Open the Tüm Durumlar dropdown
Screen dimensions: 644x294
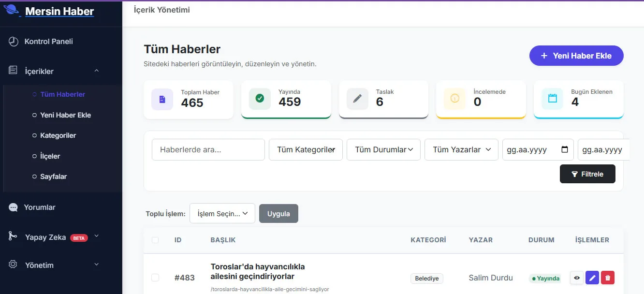pyautogui.click(x=383, y=149)
